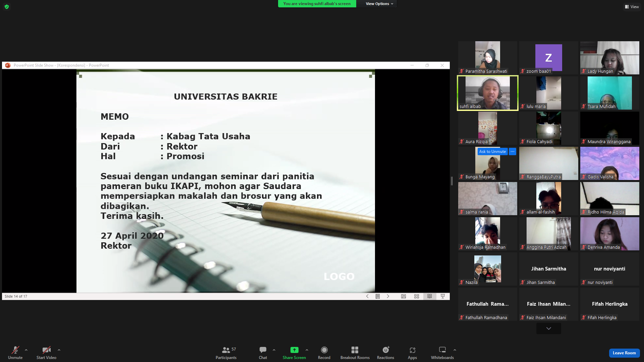Open the Apps panel
Image resolution: width=644 pixels, height=362 pixels.
(412, 353)
